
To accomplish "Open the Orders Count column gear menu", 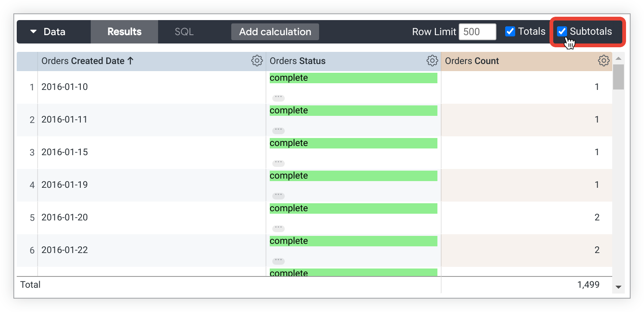I will (603, 61).
